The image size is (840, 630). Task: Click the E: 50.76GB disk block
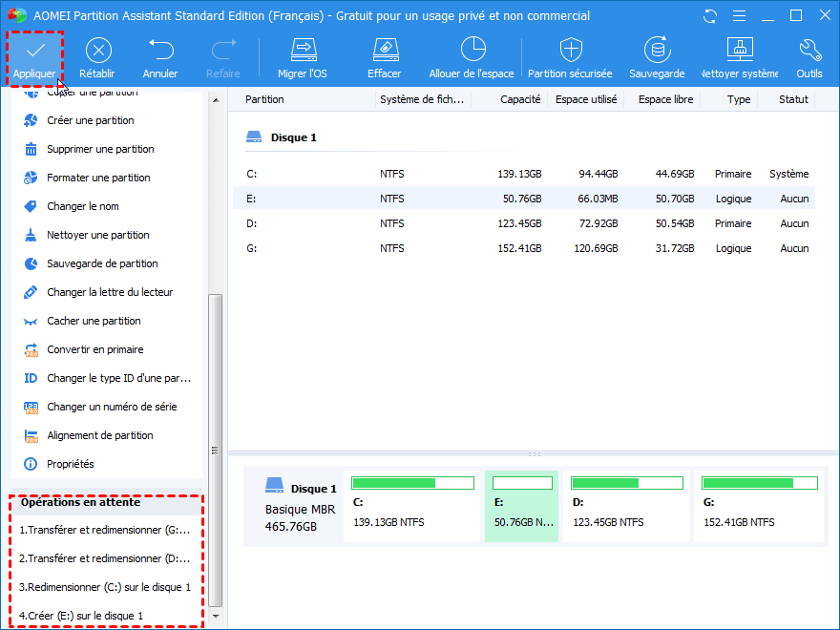[522, 506]
